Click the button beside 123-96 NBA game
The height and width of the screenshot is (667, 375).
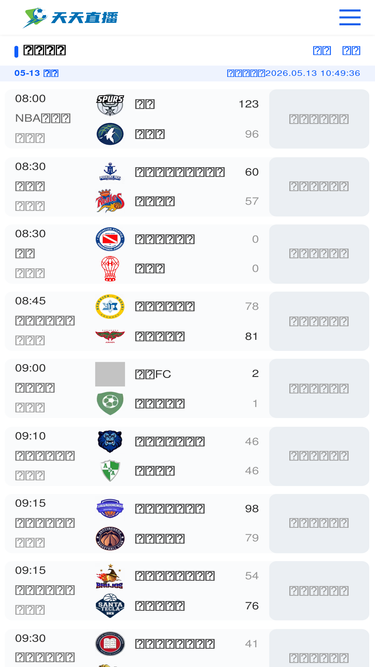(x=319, y=119)
